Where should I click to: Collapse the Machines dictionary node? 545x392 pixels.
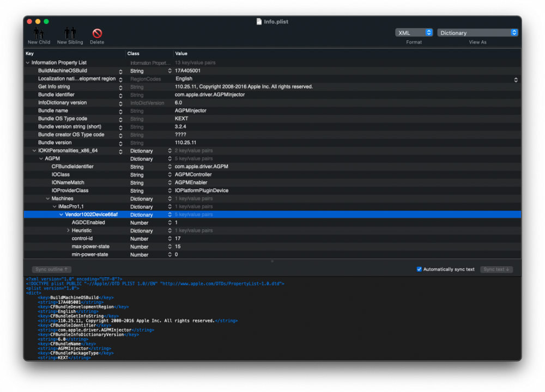click(x=48, y=199)
